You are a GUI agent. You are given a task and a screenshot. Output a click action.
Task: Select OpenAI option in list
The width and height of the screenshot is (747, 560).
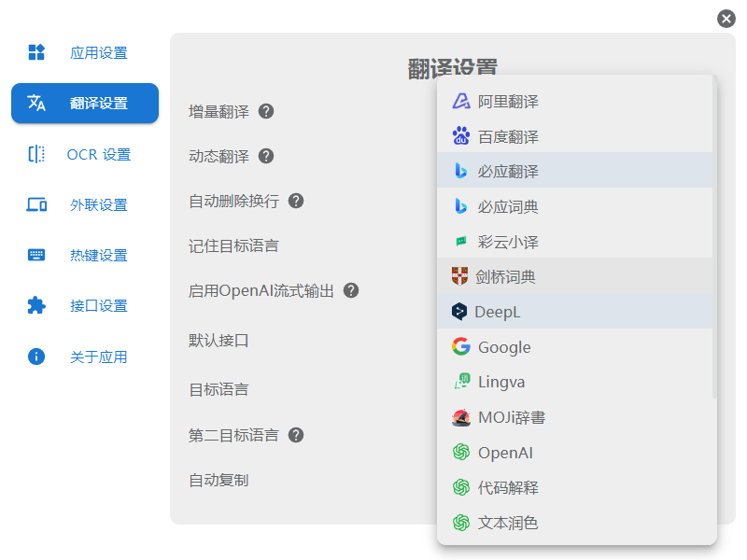click(574, 453)
